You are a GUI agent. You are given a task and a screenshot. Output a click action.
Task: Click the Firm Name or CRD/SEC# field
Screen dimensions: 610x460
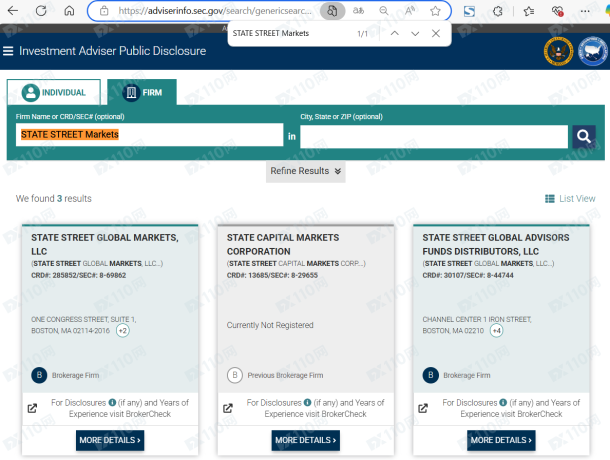coord(149,135)
